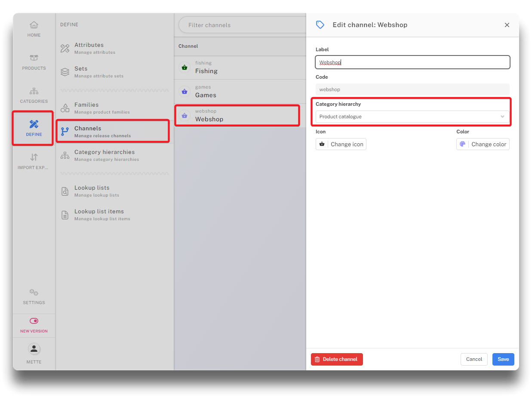Go to Products in the sidebar
Viewport: 532px width, 397px height.
coord(34,58)
